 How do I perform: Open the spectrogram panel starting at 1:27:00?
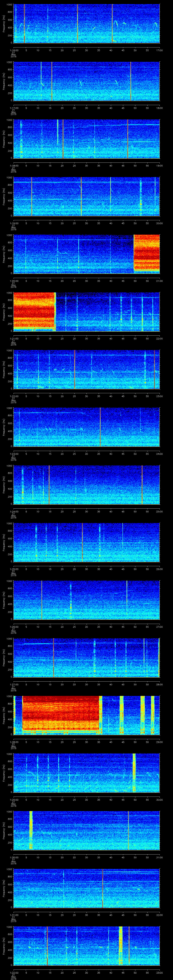click(x=86, y=657)
